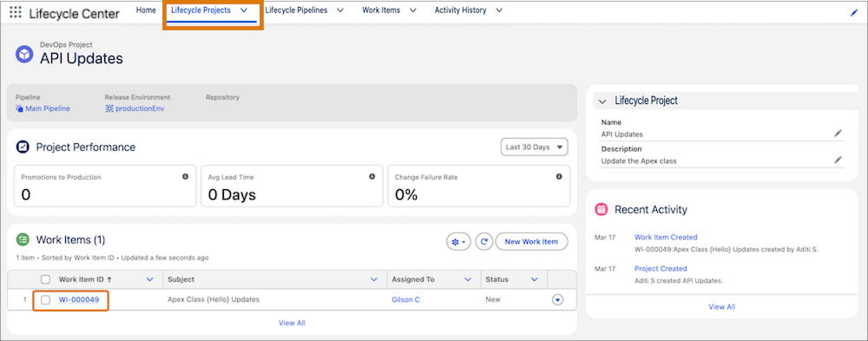Refresh the Work Items list

[x=483, y=242]
